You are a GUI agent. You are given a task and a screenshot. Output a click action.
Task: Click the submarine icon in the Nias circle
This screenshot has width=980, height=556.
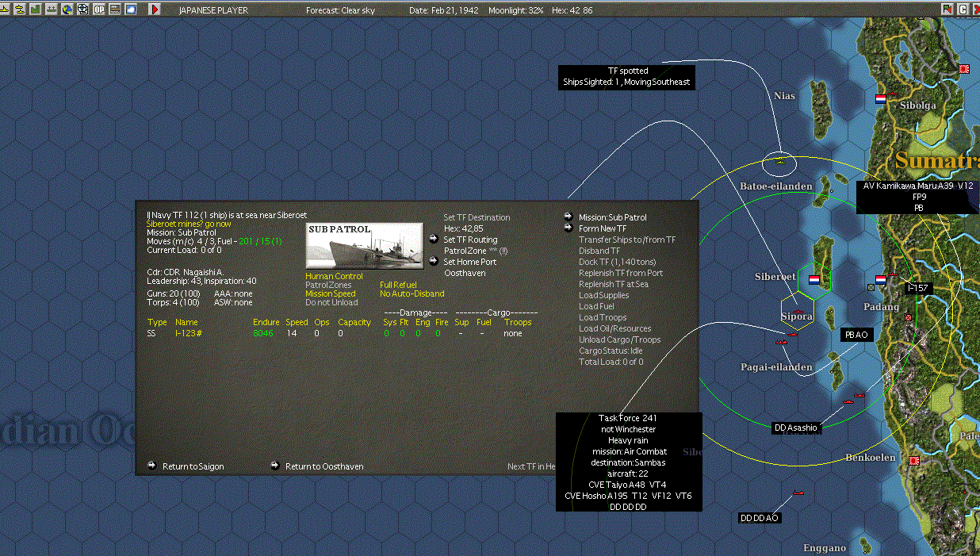(781, 161)
